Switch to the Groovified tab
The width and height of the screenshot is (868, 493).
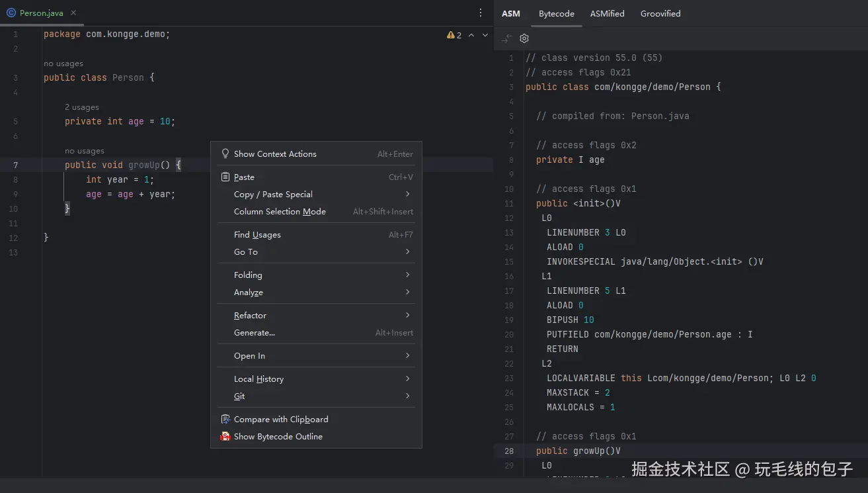(x=660, y=13)
